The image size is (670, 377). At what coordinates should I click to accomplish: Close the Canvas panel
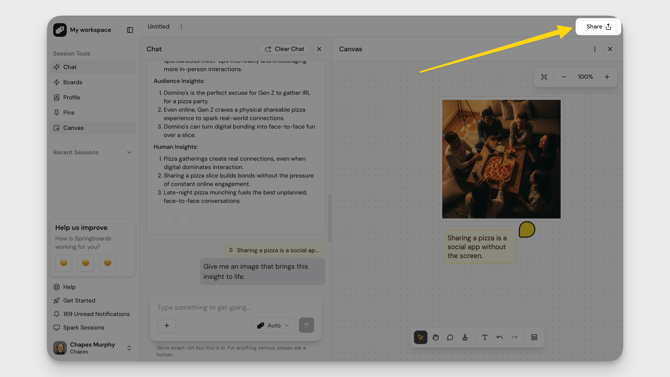point(610,49)
